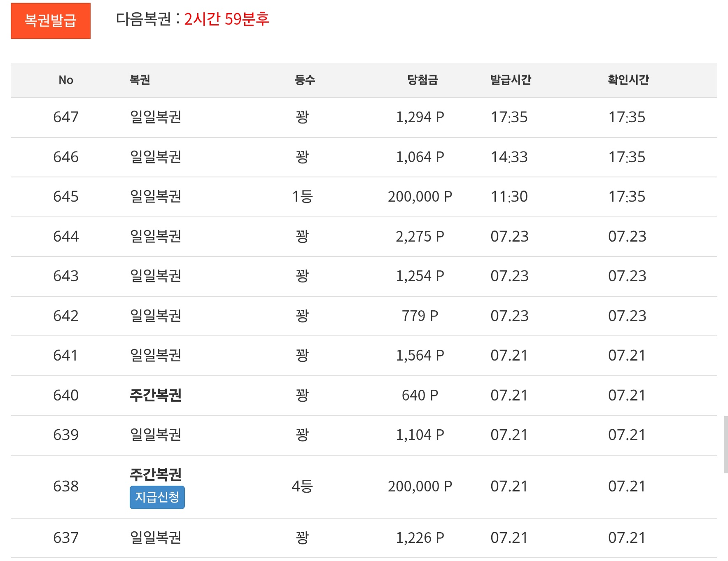Click the vertical scrollbar thumb

[x=726, y=445]
